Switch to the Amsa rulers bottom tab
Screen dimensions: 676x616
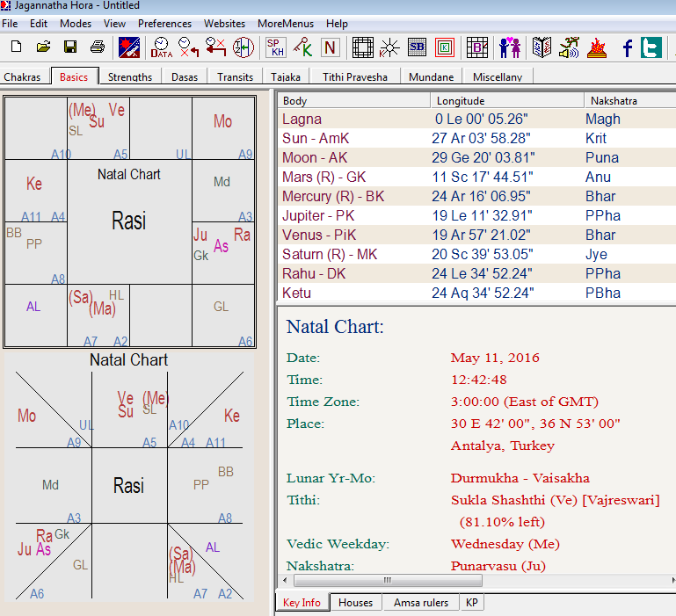421,602
